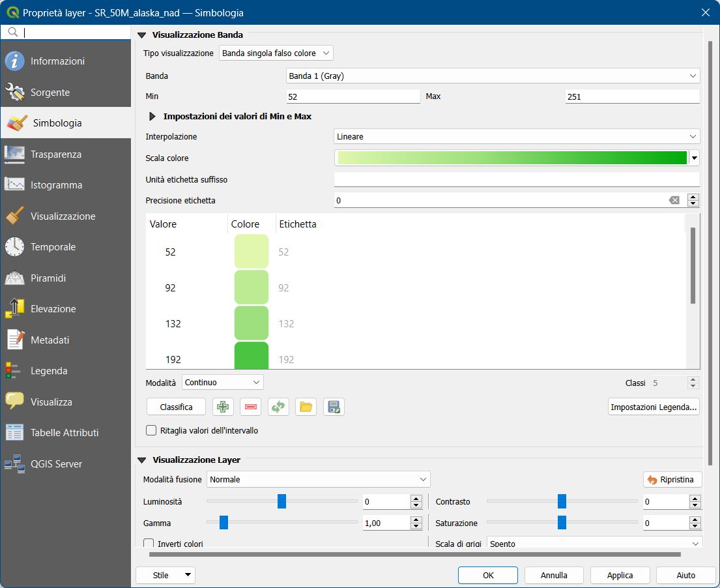Click the QGIS Server icon
This screenshot has width=720, height=588.
tap(15, 463)
